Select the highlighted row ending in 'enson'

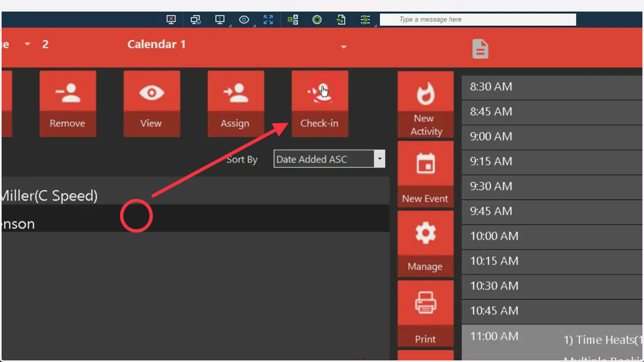(x=195, y=218)
